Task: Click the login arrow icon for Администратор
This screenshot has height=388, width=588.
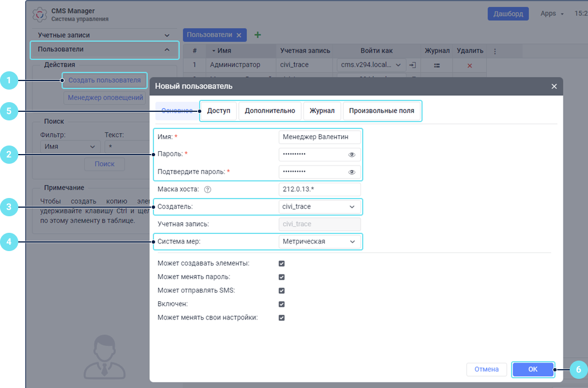Action: (x=413, y=65)
